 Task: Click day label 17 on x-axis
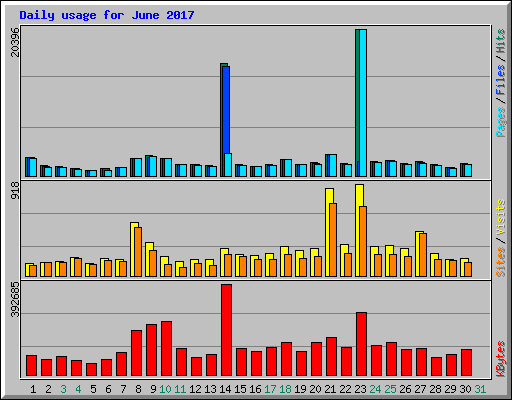(270, 389)
